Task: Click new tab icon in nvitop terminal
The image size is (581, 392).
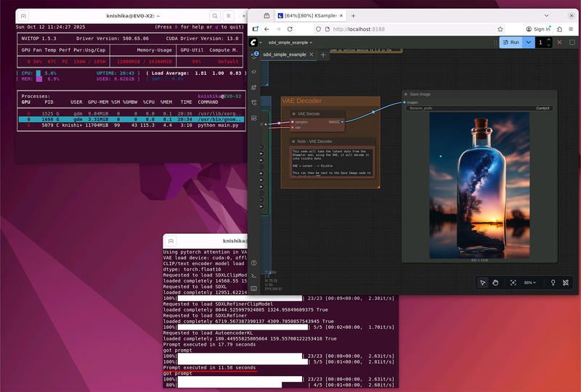Action: [23, 16]
